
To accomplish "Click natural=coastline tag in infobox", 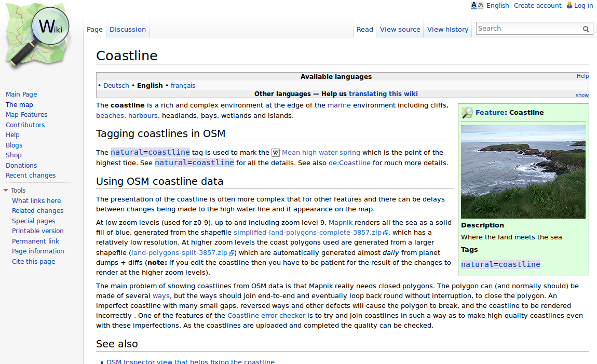I will pos(500,264).
